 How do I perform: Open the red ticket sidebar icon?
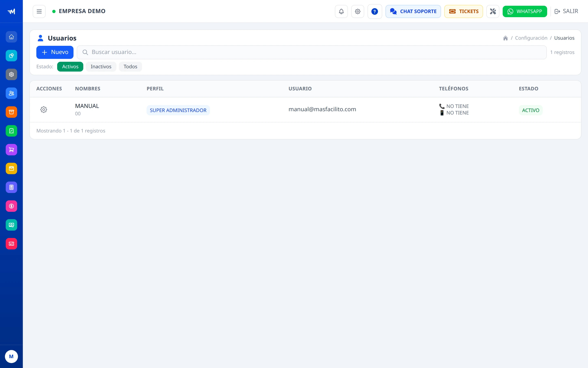11,244
